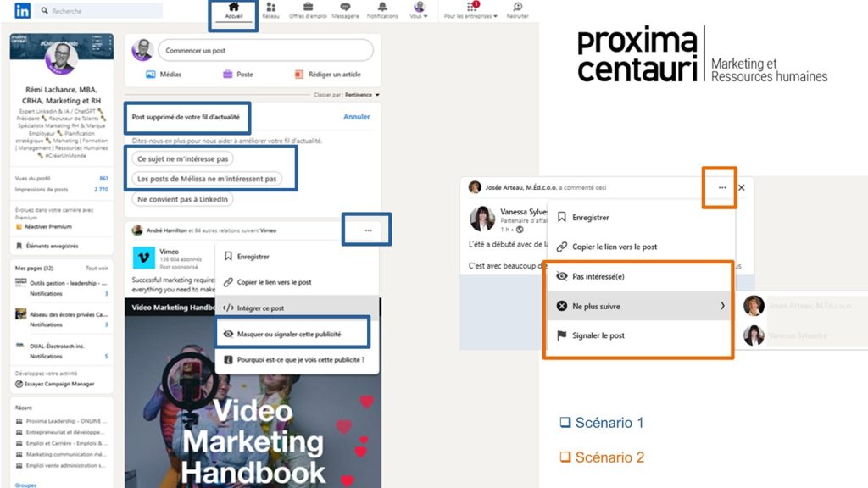Open Impressions de posts stat
Viewport: 868px width, 488px height.
click(x=61, y=189)
